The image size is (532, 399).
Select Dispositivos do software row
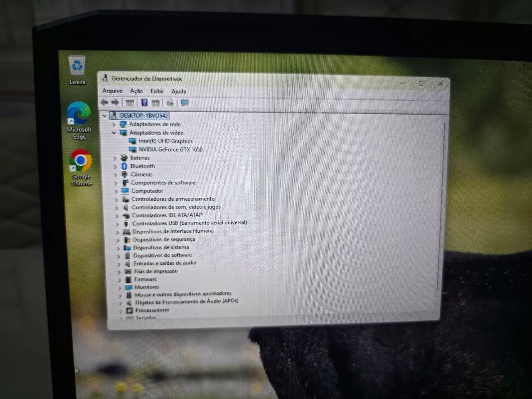pos(163,255)
